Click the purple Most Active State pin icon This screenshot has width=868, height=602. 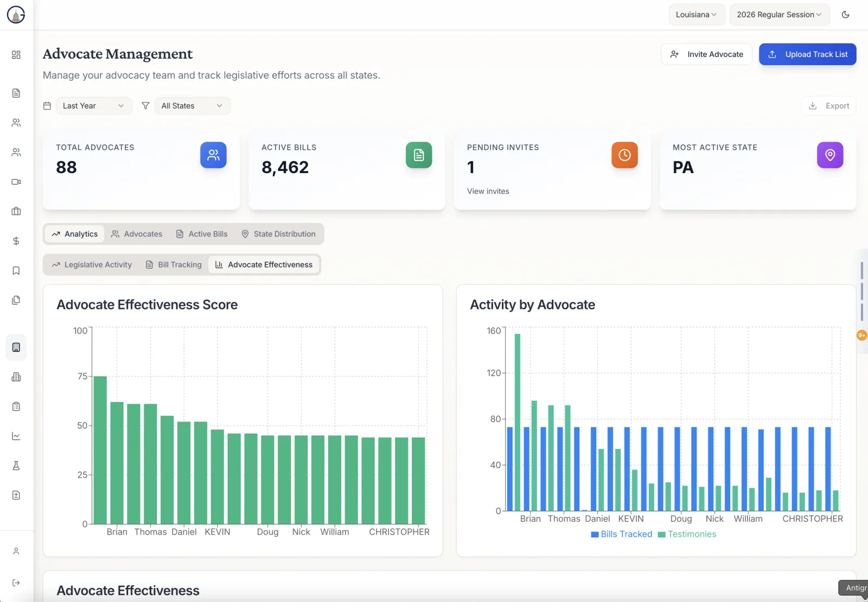click(830, 155)
